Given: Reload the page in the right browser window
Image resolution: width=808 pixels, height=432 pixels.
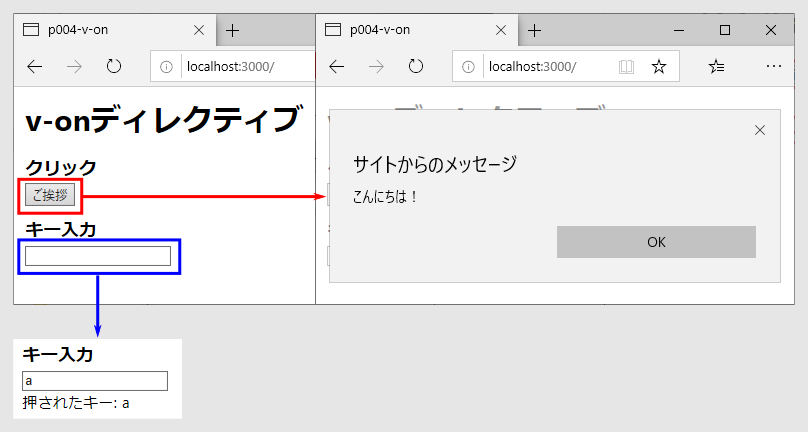Looking at the screenshot, I should (415, 67).
